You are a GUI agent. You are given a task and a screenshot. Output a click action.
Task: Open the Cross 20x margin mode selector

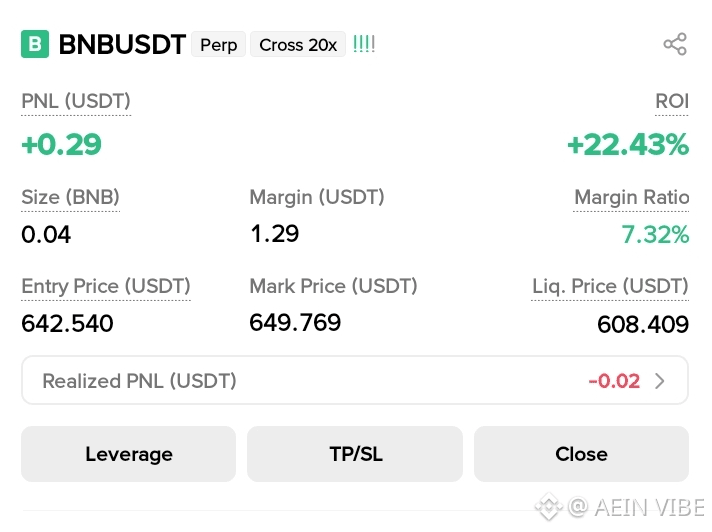298,44
